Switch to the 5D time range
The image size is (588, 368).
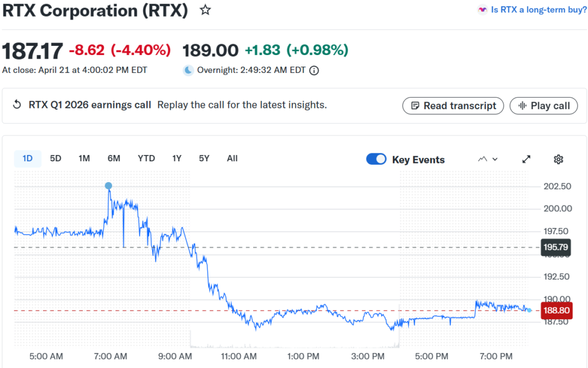[56, 158]
